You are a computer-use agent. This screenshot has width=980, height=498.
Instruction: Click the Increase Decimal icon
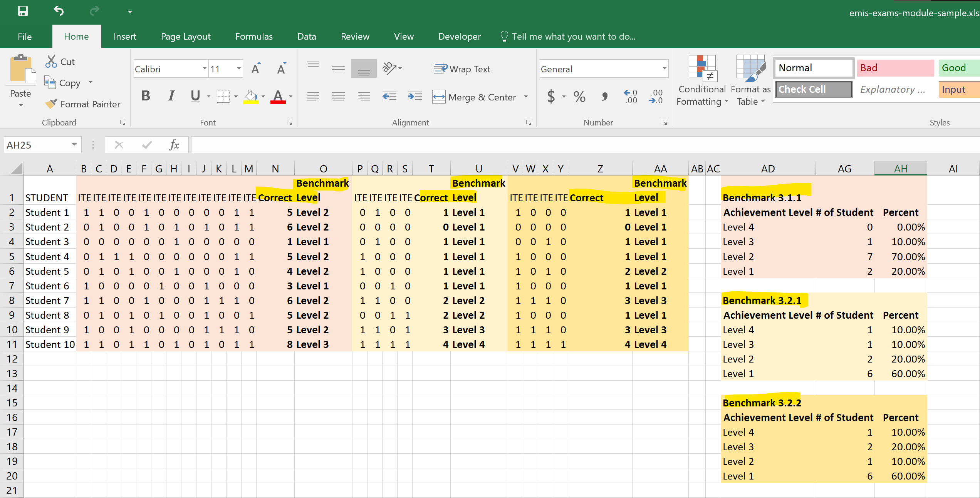(x=630, y=97)
